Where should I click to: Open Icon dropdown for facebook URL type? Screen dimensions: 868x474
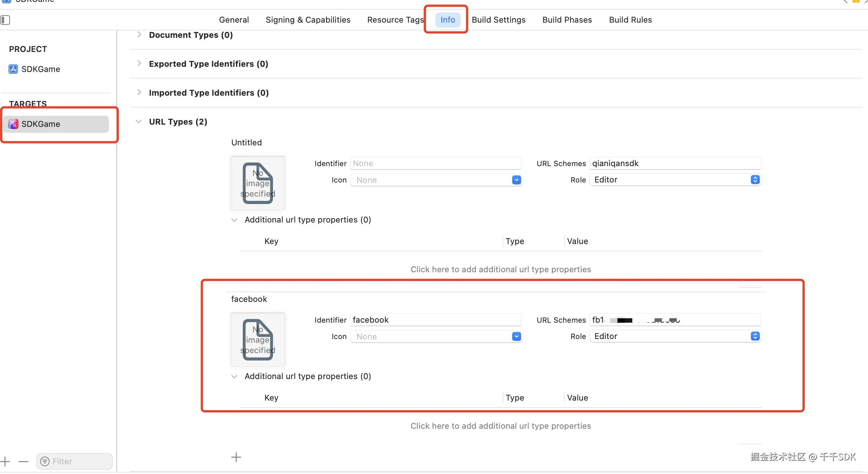pos(516,336)
